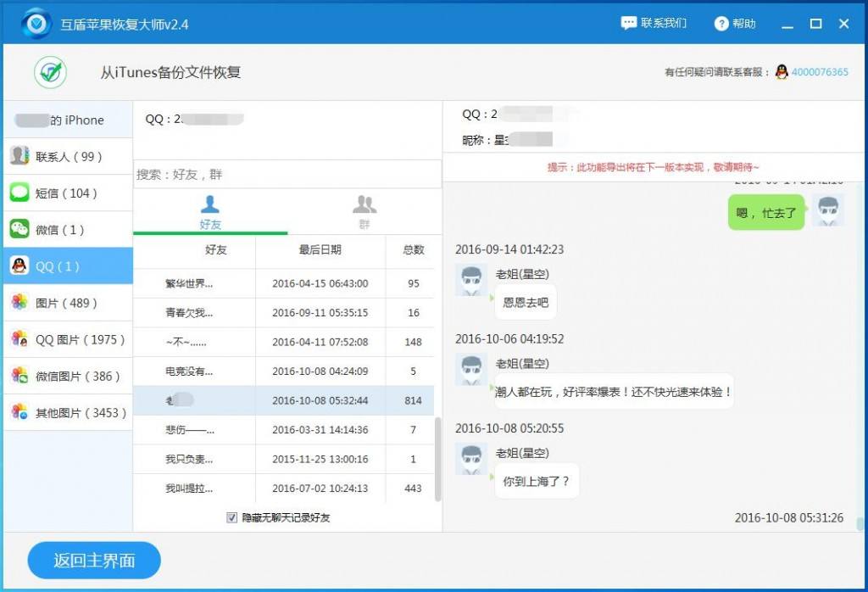Screen dimensions: 868x592
Task: Switch to the 群 tab
Action: [364, 211]
